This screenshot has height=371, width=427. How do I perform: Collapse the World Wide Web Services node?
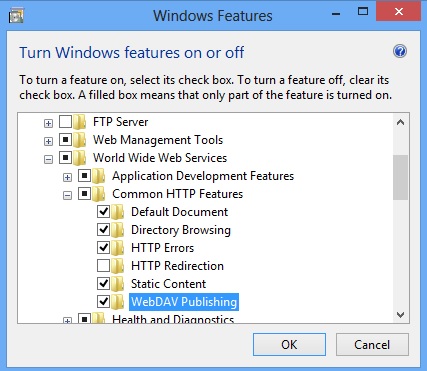[x=48, y=160]
